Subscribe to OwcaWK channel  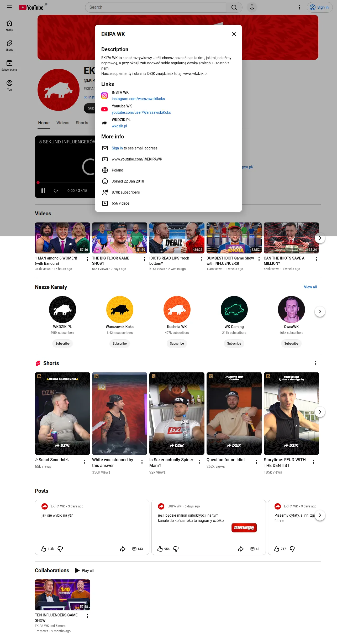tap(291, 344)
